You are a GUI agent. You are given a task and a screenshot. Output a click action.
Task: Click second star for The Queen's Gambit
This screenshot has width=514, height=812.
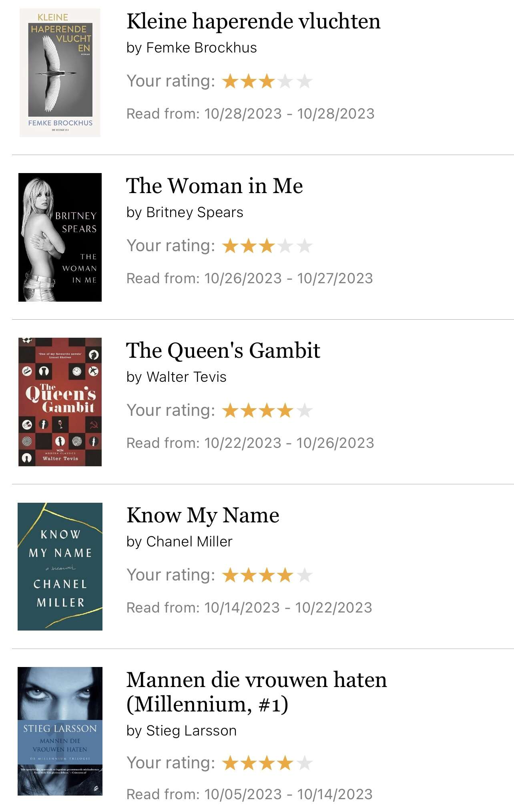click(x=249, y=411)
